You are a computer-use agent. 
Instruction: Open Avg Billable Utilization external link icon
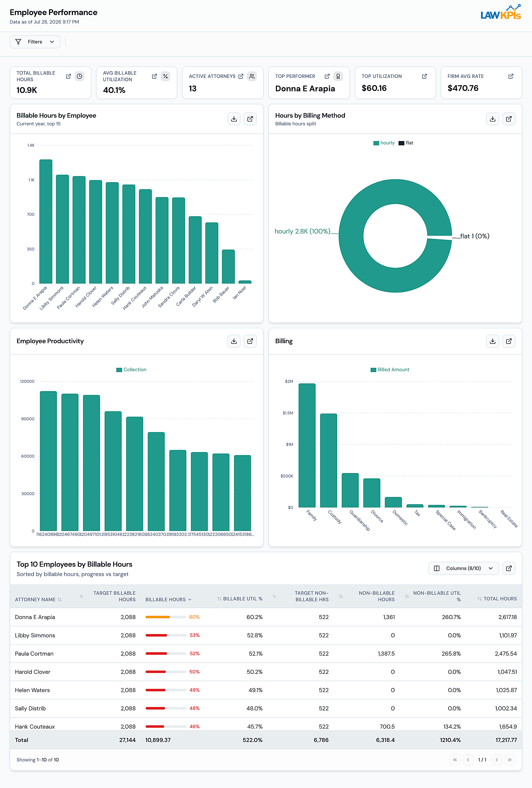(155, 76)
